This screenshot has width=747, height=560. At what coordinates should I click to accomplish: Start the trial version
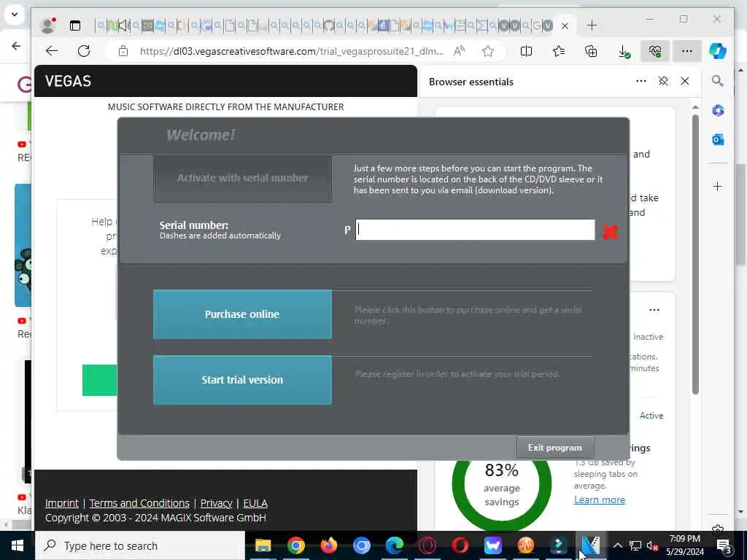242,380
